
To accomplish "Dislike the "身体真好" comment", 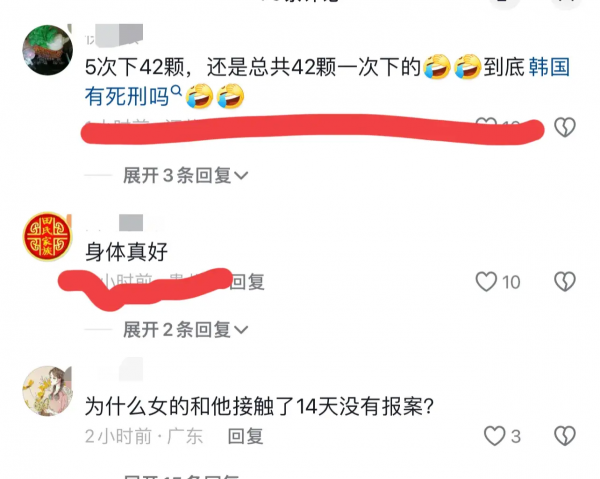I will [565, 282].
